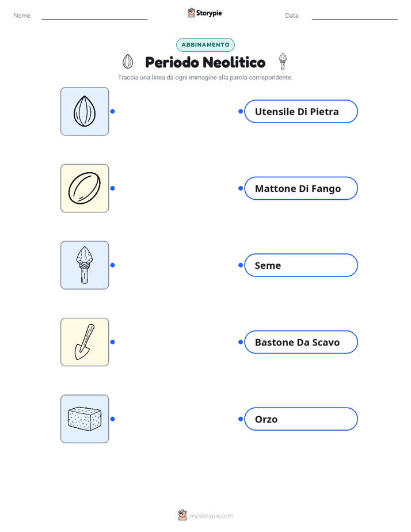Click the Orzo word box
The width and height of the screenshot is (411, 532).
tap(301, 419)
